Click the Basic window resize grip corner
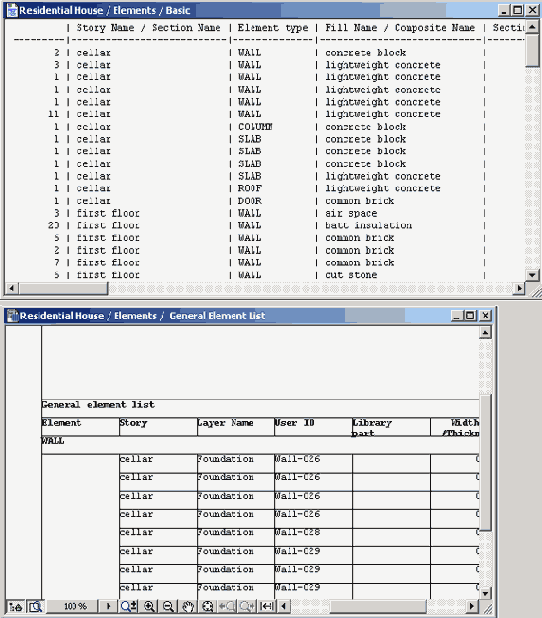The width and height of the screenshot is (542, 618). pos(536,292)
